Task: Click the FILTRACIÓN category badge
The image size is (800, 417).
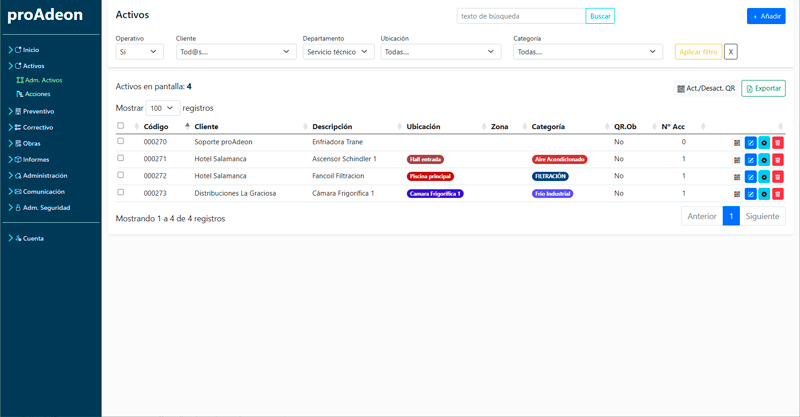Action: [550, 177]
